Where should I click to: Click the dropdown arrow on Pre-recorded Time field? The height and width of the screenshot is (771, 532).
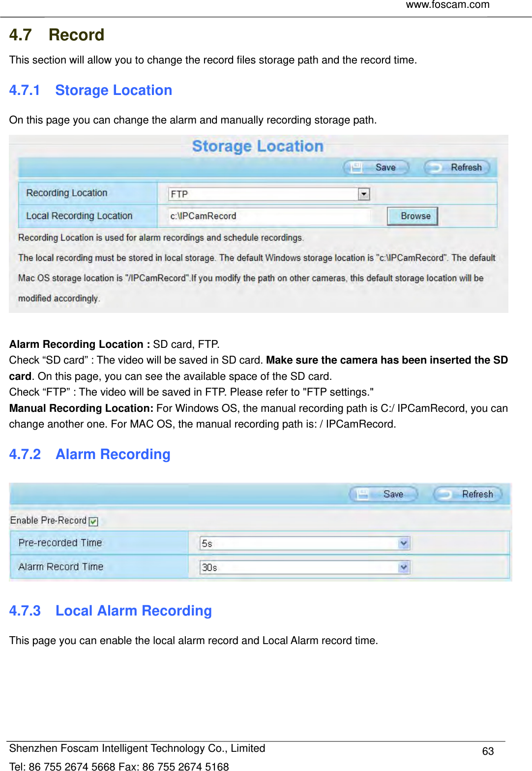click(403, 543)
